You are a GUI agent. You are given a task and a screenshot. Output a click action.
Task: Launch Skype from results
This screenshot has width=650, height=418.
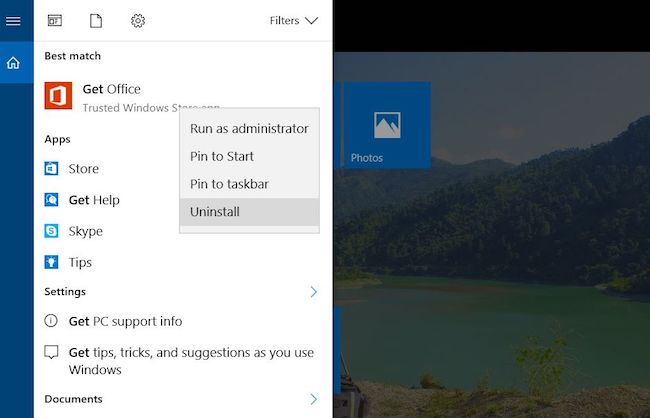pos(86,231)
